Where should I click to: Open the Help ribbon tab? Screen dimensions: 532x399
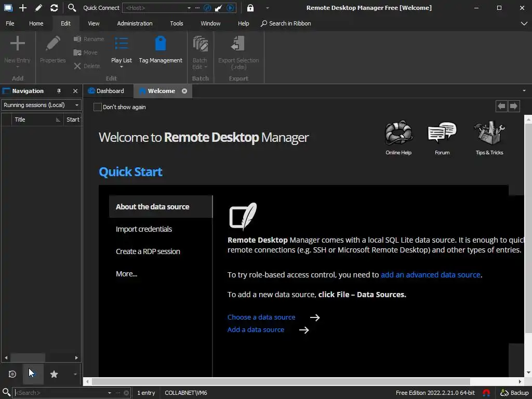click(x=243, y=23)
